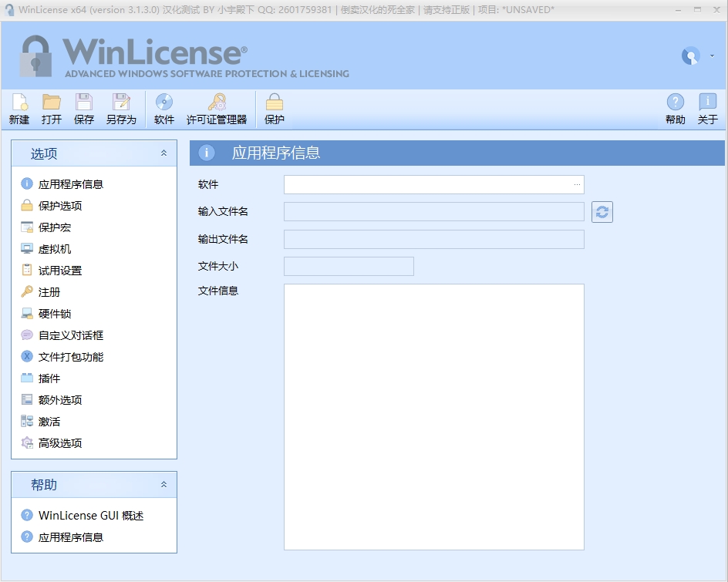Click the 软件 selection field
The image size is (728, 582).
pyautogui.click(x=434, y=185)
